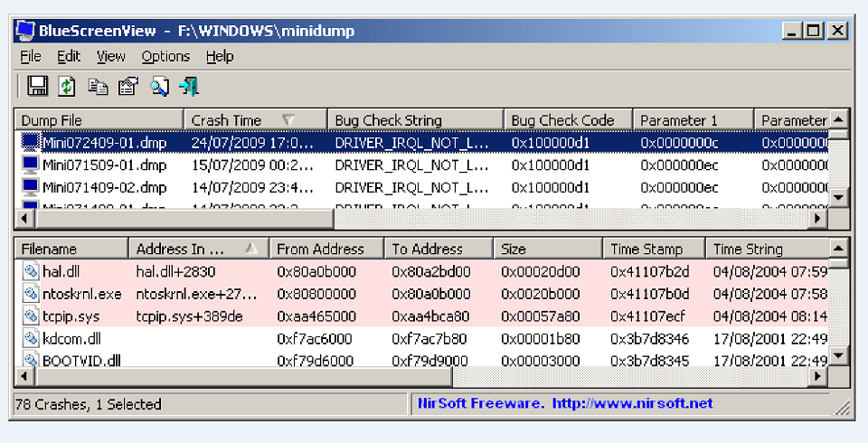This screenshot has height=443, width=868.
Task: Click the Copy Selected Items toolbar icon
Action: point(98,87)
